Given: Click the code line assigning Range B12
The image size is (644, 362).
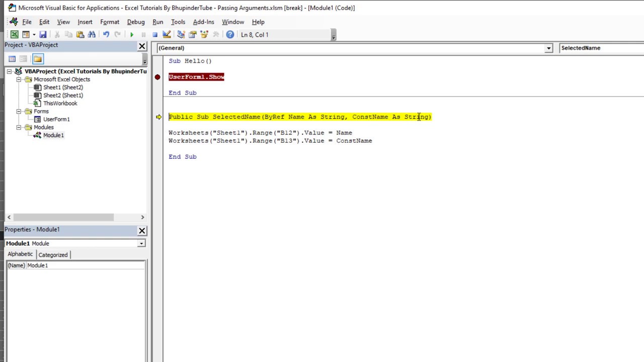Looking at the screenshot, I should pos(260,133).
